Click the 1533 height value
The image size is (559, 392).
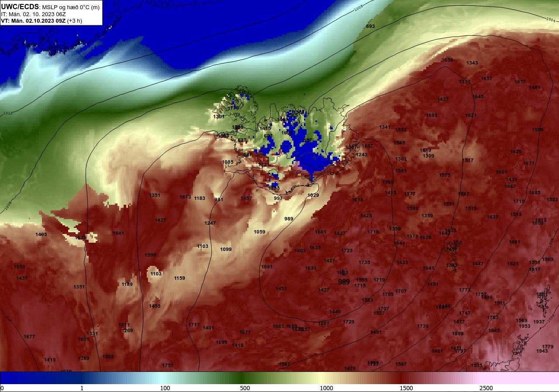click(552, 199)
